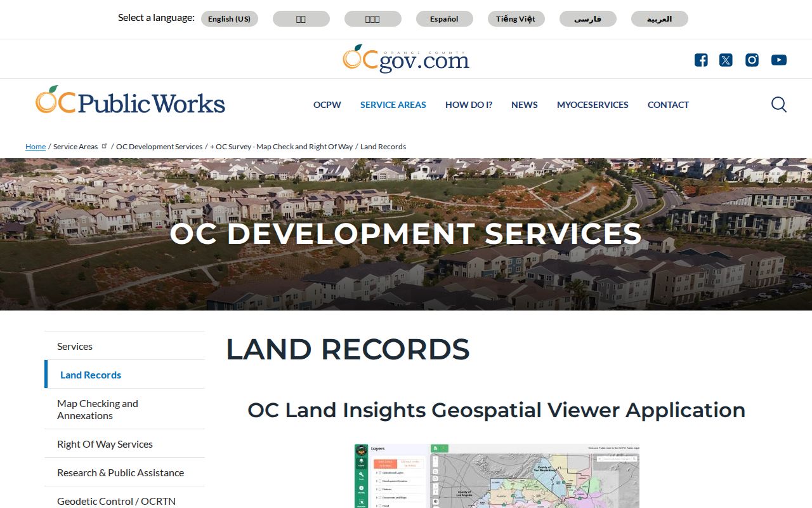Select the English (US) language button

point(230,19)
